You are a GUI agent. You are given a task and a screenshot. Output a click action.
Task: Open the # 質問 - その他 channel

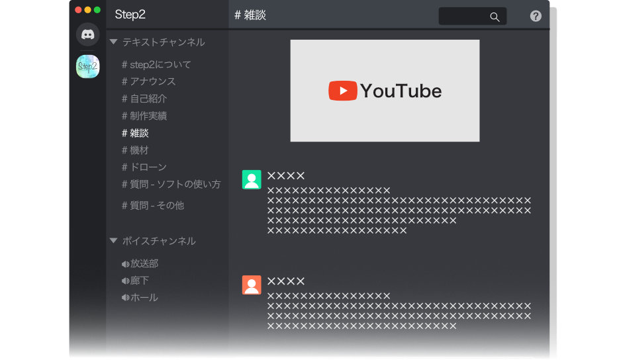[x=153, y=206]
